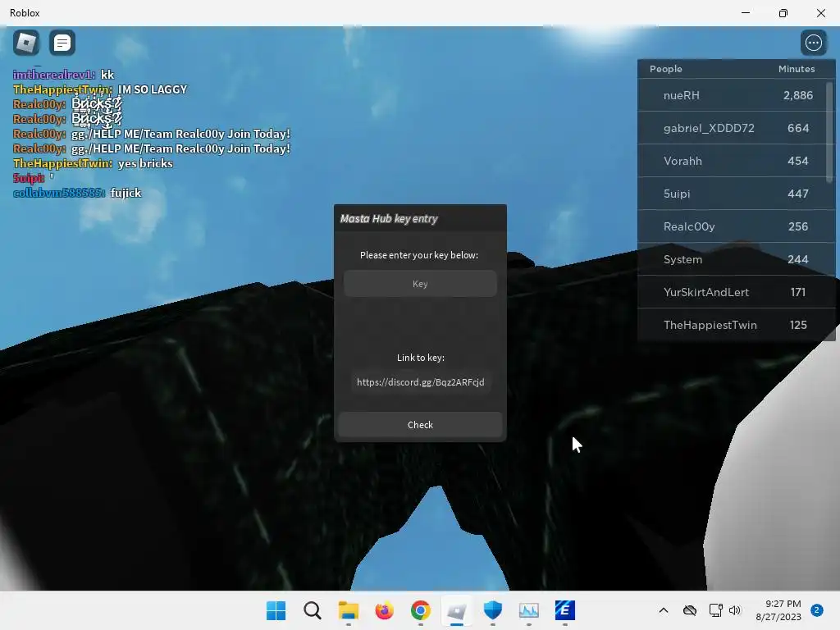This screenshot has width=840, height=630.
Task: Open the more options ellipsis button
Action: [x=813, y=43]
